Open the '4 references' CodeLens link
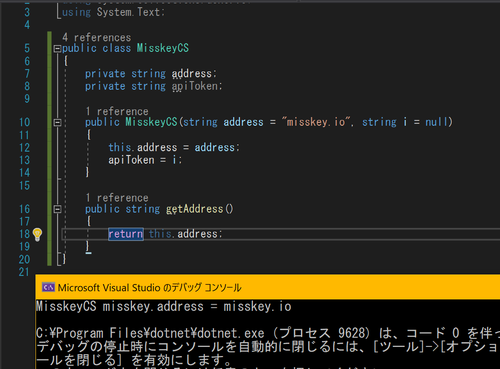 (97, 37)
